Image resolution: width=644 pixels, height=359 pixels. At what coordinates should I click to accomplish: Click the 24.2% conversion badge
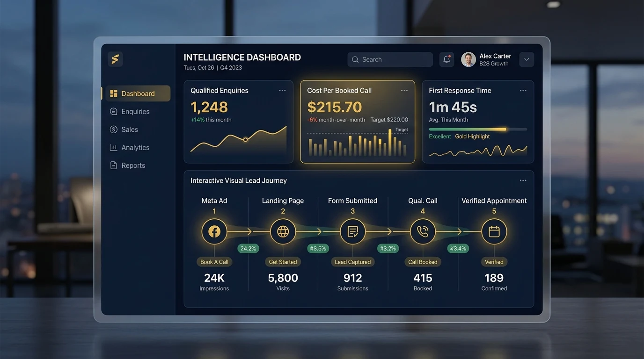click(249, 248)
